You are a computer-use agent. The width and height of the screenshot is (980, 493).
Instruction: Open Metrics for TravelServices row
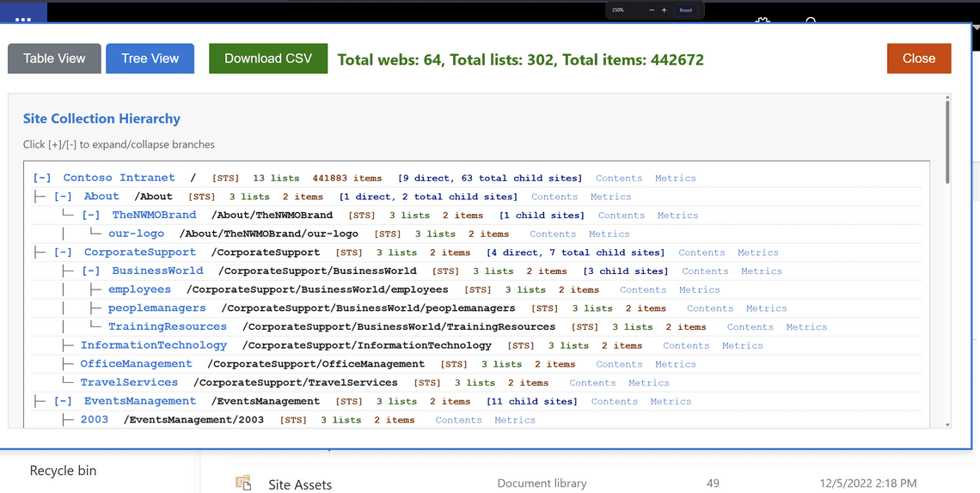[648, 383]
